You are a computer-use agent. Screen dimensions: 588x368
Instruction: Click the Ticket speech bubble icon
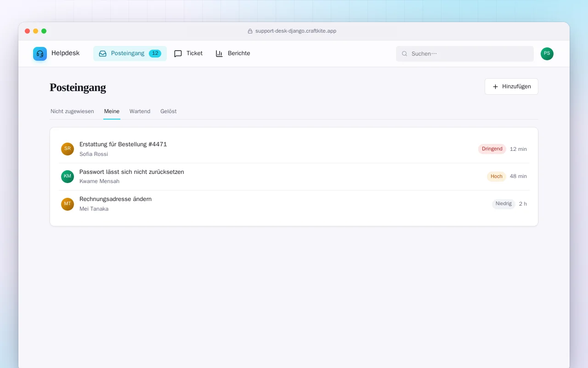point(178,53)
